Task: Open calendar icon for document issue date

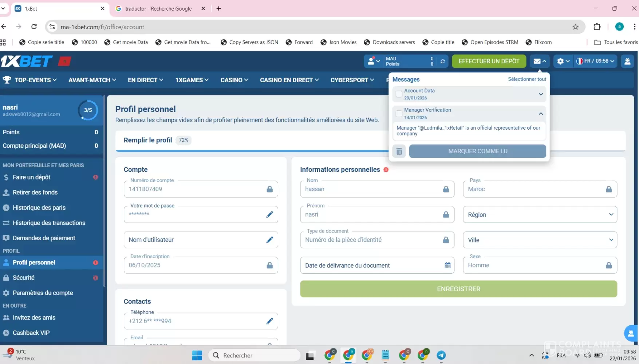Action: pyautogui.click(x=447, y=265)
